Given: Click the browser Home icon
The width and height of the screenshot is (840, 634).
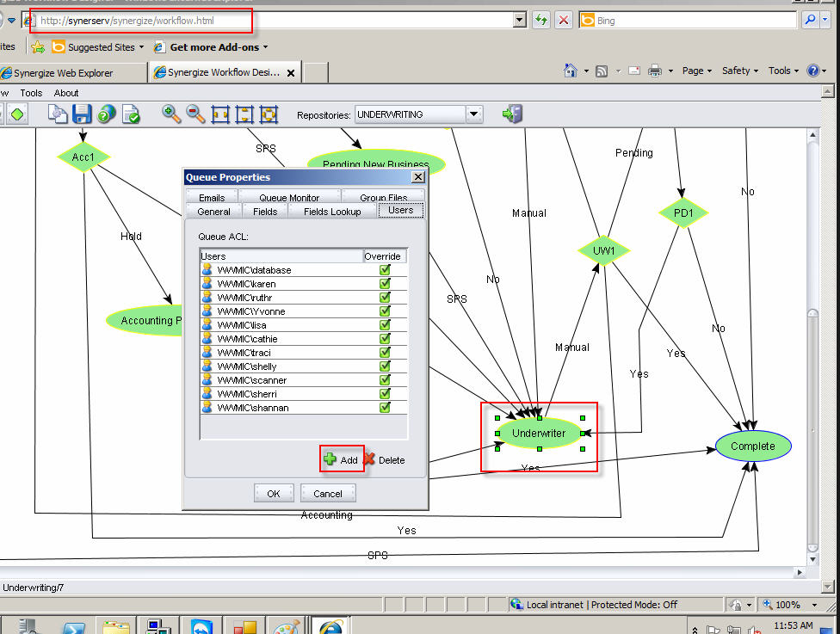Looking at the screenshot, I should 570,71.
